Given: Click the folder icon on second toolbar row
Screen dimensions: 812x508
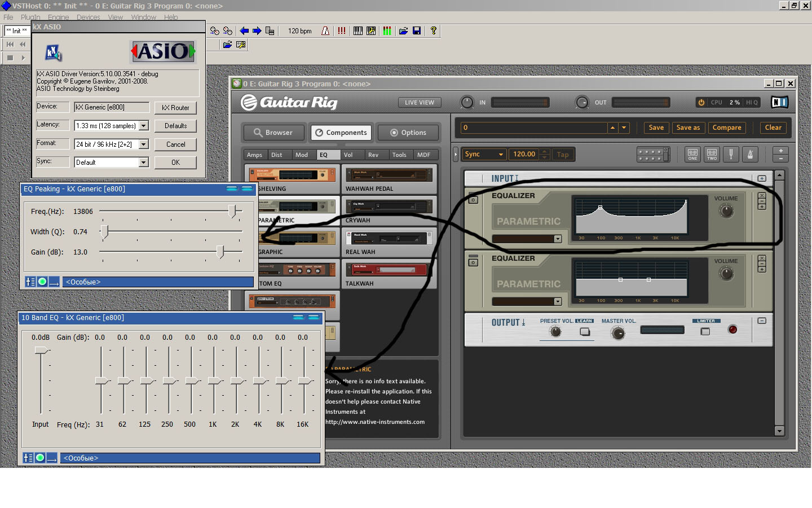Looking at the screenshot, I should tap(227, 45).
